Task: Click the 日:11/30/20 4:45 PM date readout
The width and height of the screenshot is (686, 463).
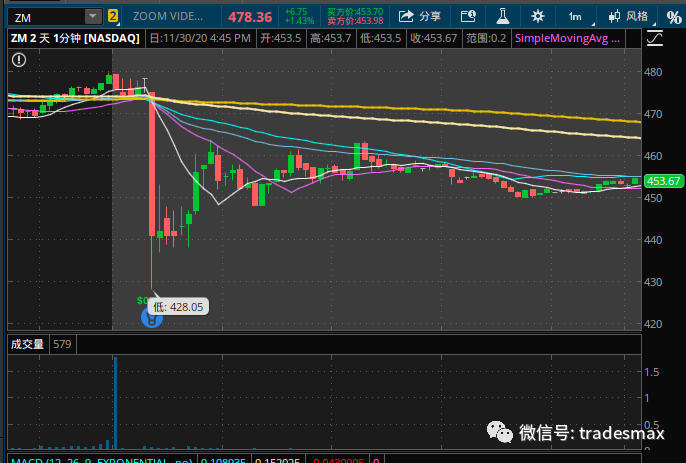Action: point(200,39)
